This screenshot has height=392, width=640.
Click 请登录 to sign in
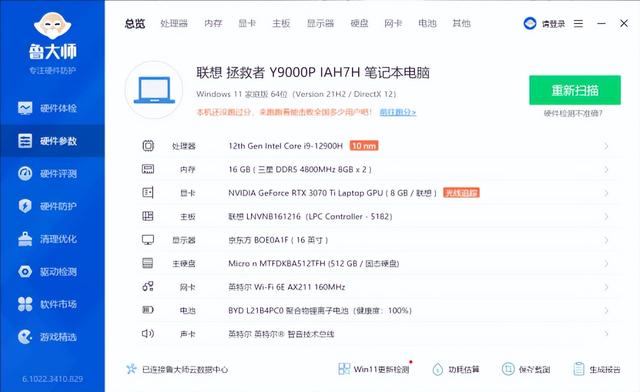point(553,24)
